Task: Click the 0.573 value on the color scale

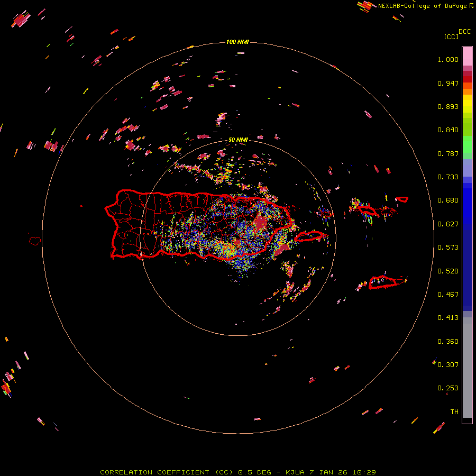Action: coord(448,248)
